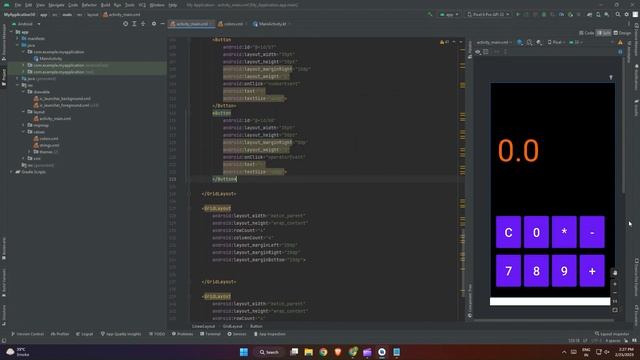Toggle view options eye icon in design toolbar
640x360 pixels.
tap(478, 52)
